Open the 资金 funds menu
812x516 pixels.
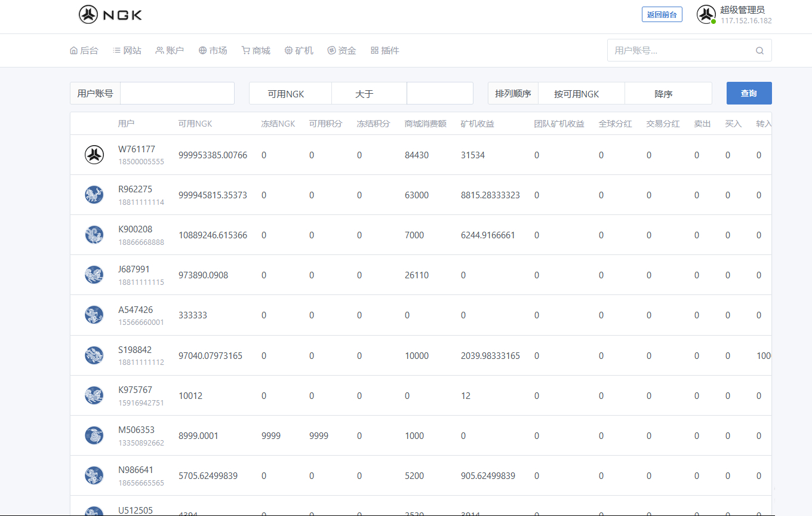(342, 51)
